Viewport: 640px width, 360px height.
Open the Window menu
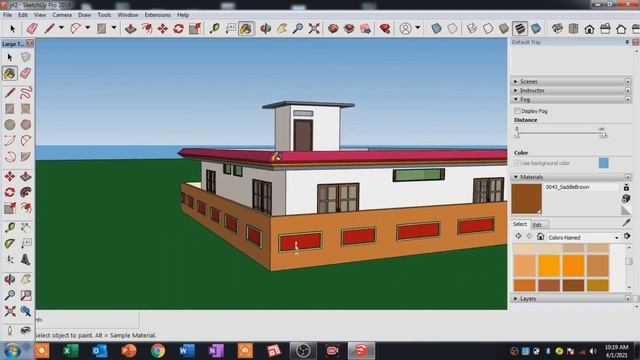pyautogui.click(x=128, y=15)
